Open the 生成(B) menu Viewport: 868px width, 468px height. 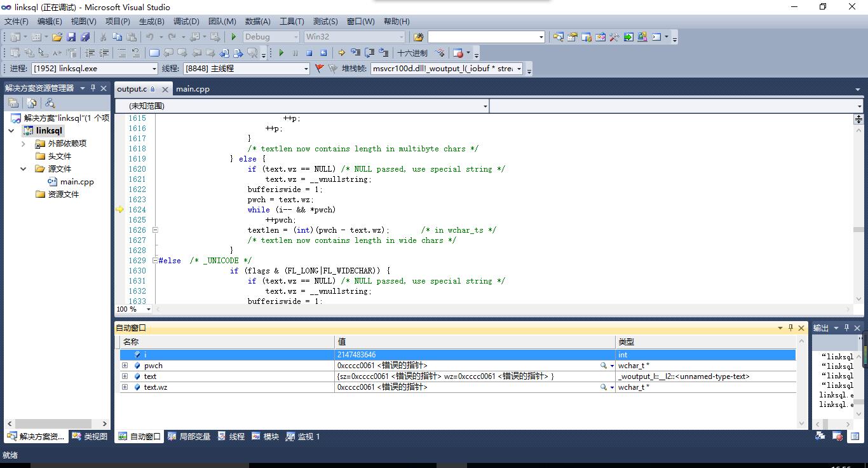point(151,22)
